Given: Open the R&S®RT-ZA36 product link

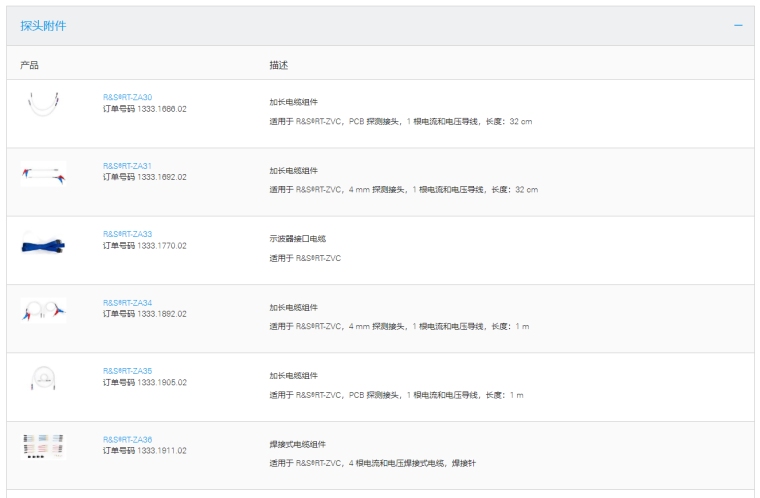Looking at the screenshot, I should (127, 439).
